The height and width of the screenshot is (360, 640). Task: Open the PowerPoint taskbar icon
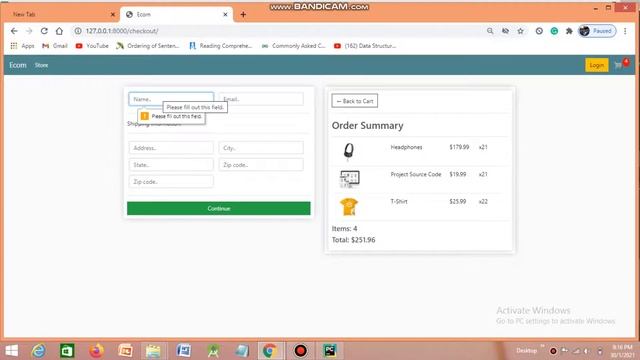click(x=125, y=351)
